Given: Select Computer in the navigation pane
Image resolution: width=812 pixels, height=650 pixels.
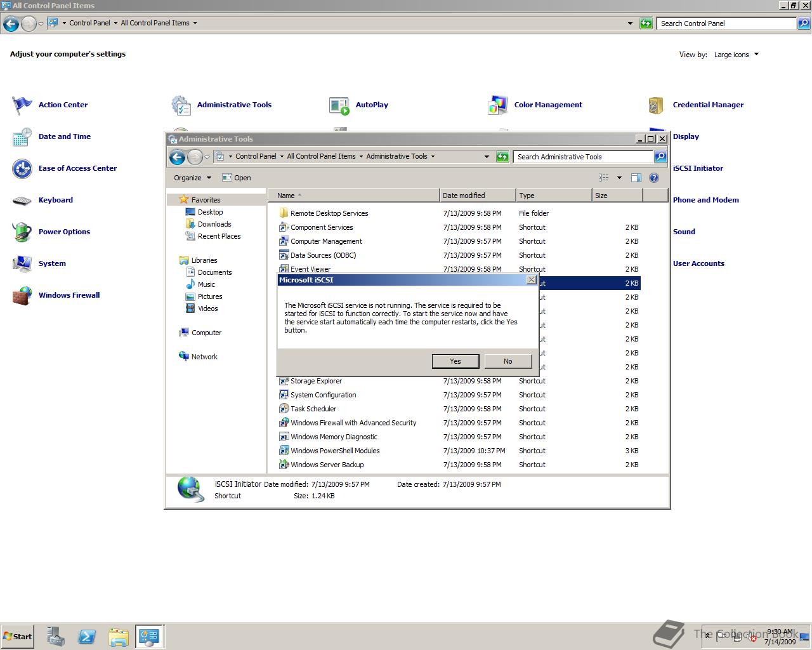Looking at the screenshot, I should [x=206, y=333].
